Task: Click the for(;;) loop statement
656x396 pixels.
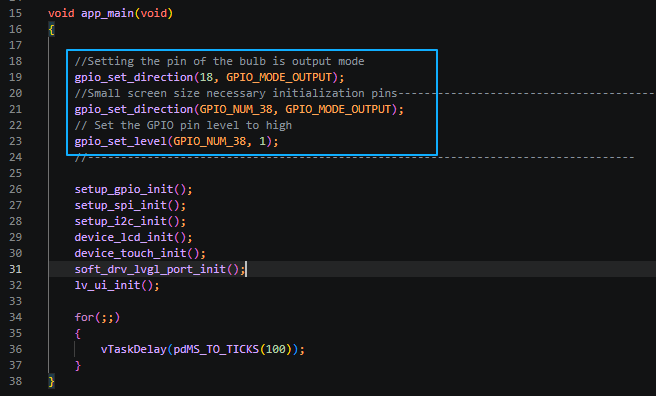Action: [97, 317]
